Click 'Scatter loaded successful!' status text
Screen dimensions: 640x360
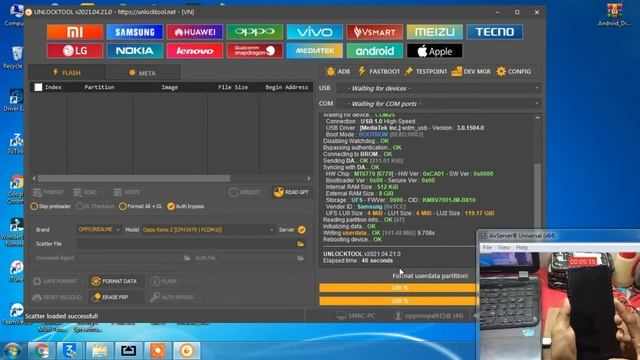(x=62, y=316)
